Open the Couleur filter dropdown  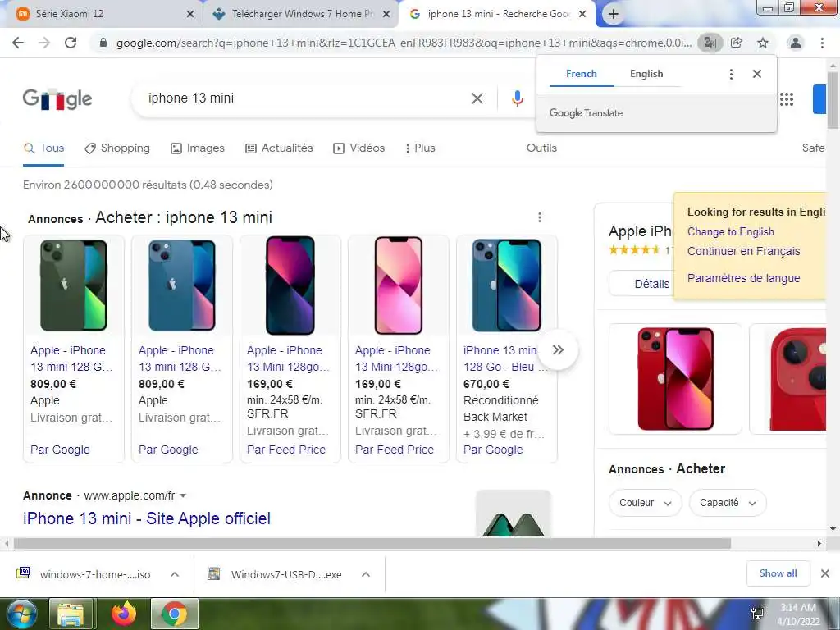[x=645, y=503]
